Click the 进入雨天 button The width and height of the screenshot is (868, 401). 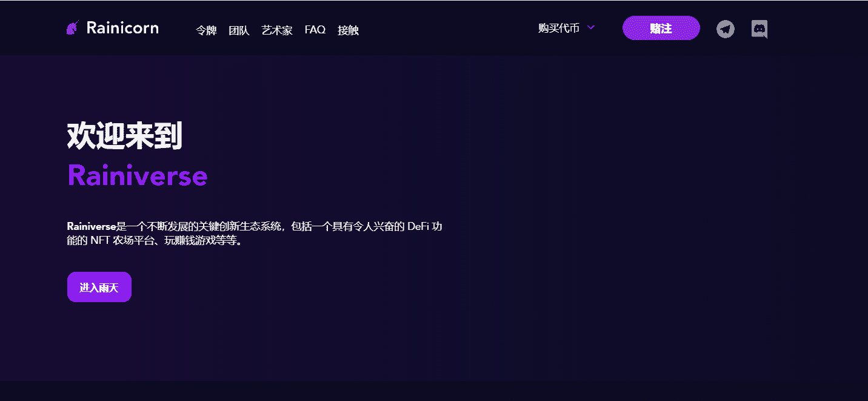coord(99,287)
